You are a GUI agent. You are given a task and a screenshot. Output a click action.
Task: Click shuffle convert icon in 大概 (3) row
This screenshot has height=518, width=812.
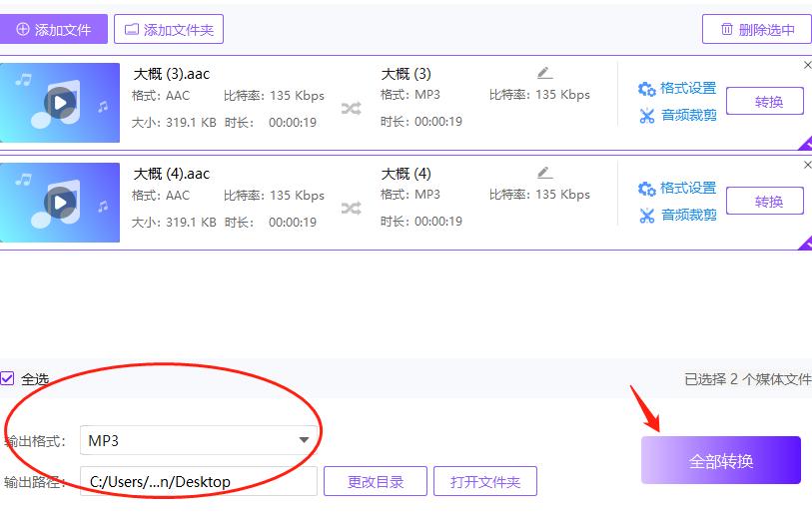tap(352, 109)
